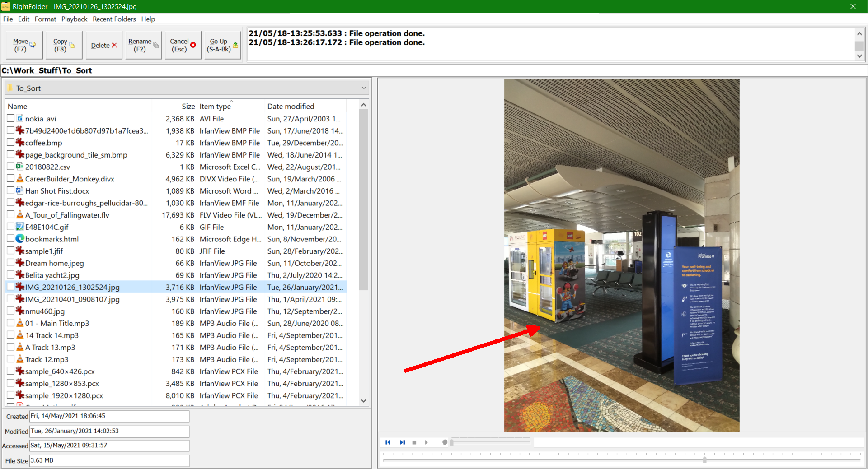Tick the checkbox for 20180822.csv
The image size is (868, 469).
(x=11, y=166)
